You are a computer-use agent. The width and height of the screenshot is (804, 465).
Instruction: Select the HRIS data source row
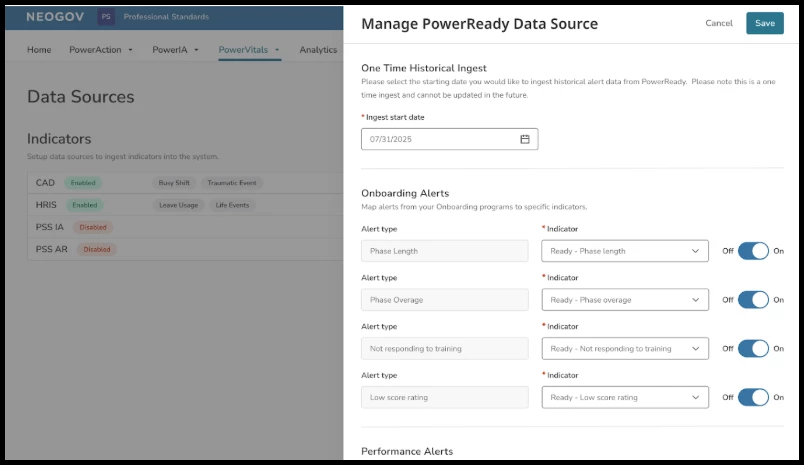pyautogui.click(x=185, y=205)
